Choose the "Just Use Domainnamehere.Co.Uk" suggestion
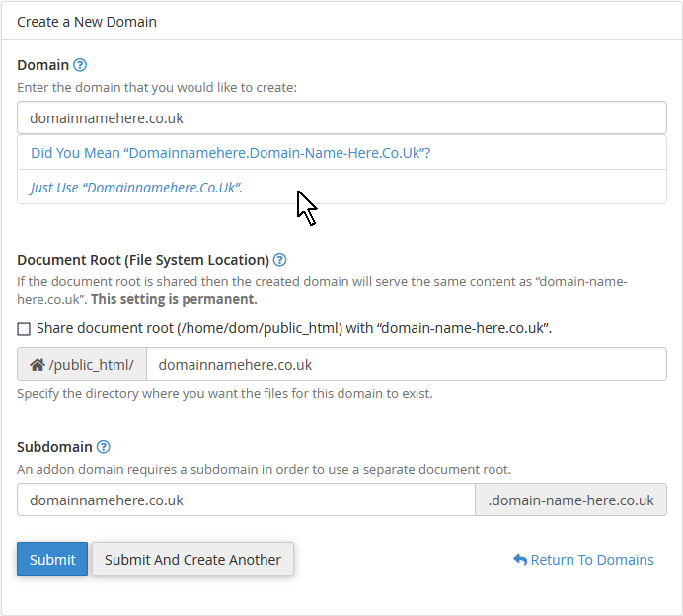683x616 pixels. point(136,187)
